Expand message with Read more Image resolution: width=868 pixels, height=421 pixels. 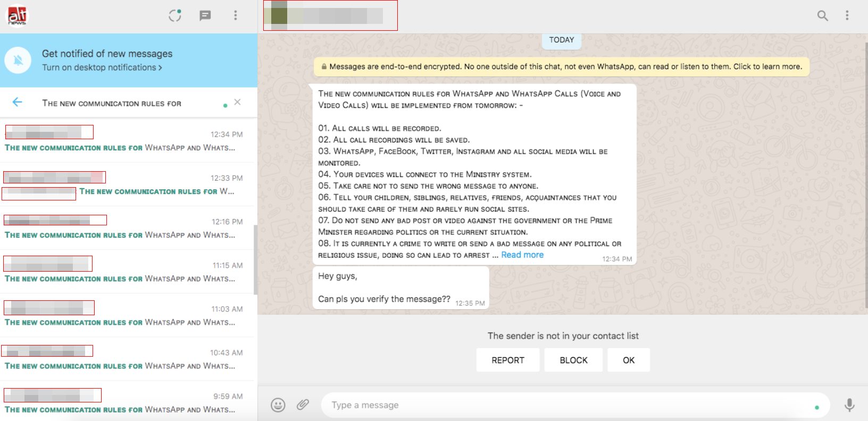(x=522, y=255)
